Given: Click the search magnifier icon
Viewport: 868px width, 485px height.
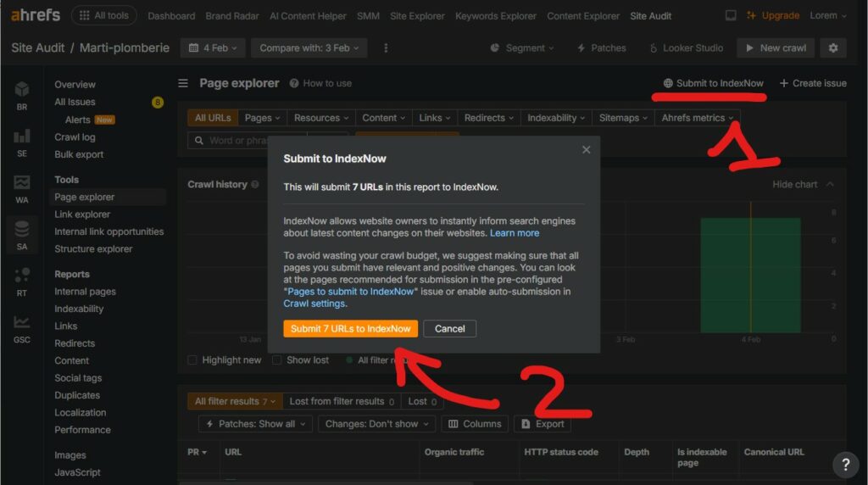Looking at the screenshot, I should (x=198, y=141).
